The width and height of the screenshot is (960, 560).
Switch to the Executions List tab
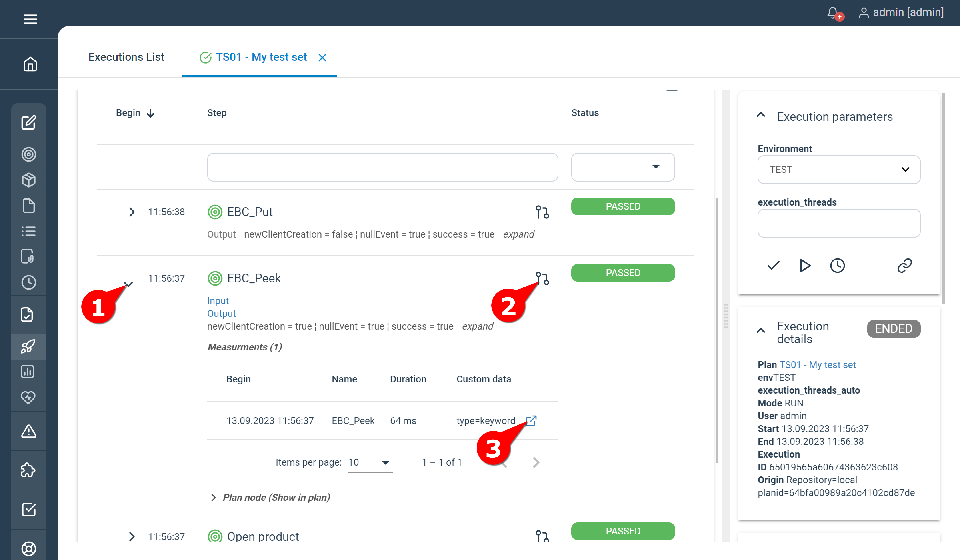pos(126,57)
